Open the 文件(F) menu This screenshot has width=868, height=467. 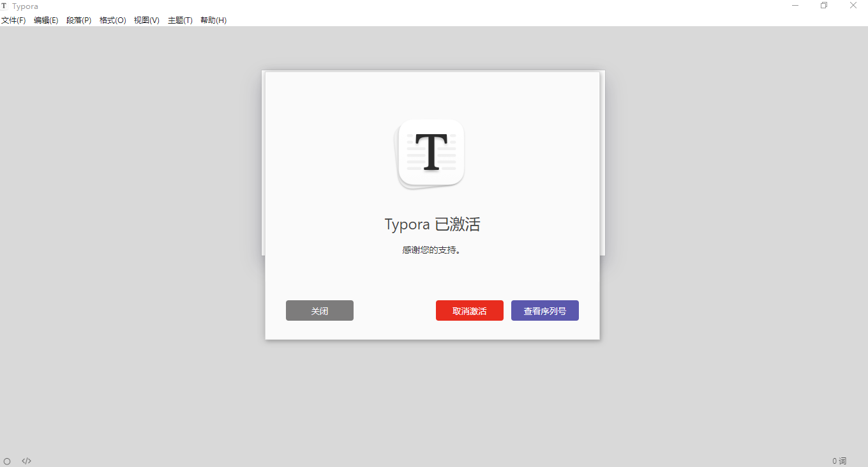(13, 20)
